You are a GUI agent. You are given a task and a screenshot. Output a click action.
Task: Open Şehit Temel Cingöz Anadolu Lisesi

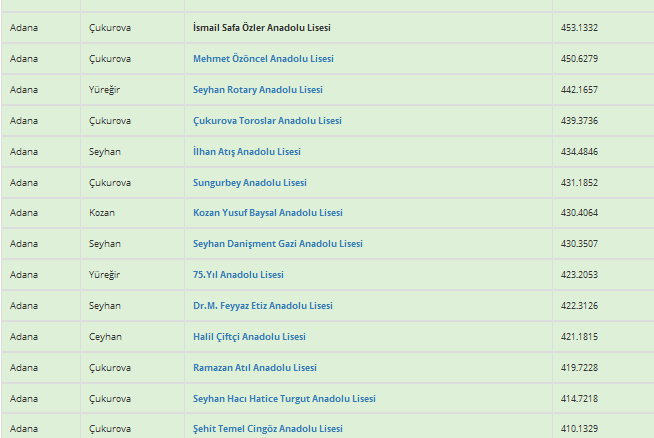tap(267, 429)
